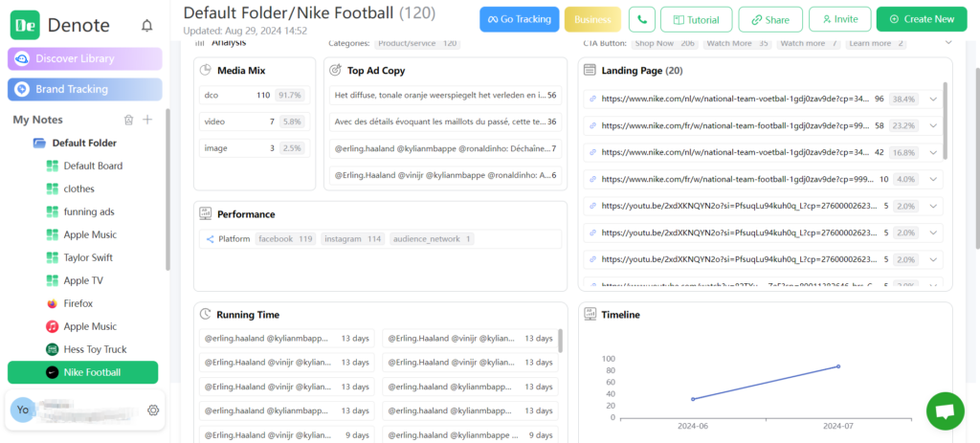980x443 pixels.
Task: Click the Invite button
Action: click(x=839, y=19)
